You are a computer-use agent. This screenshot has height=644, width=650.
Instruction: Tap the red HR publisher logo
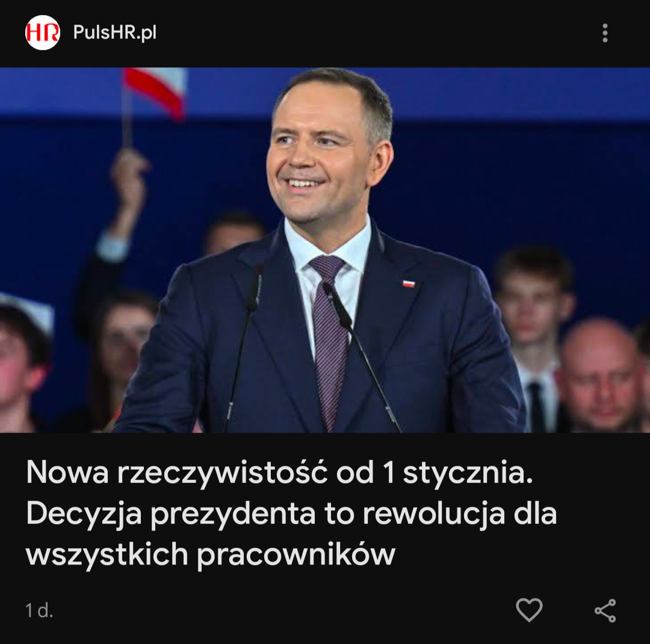click(x=43, y=33)
